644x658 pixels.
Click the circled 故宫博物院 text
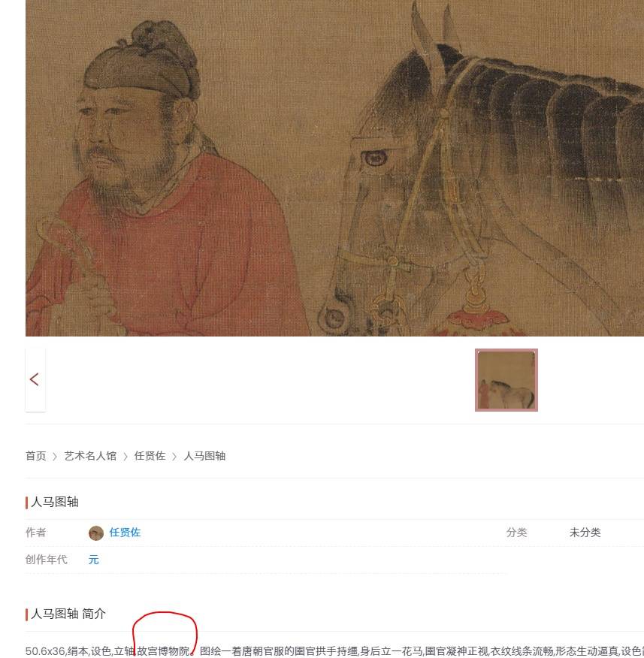[164, 651]
